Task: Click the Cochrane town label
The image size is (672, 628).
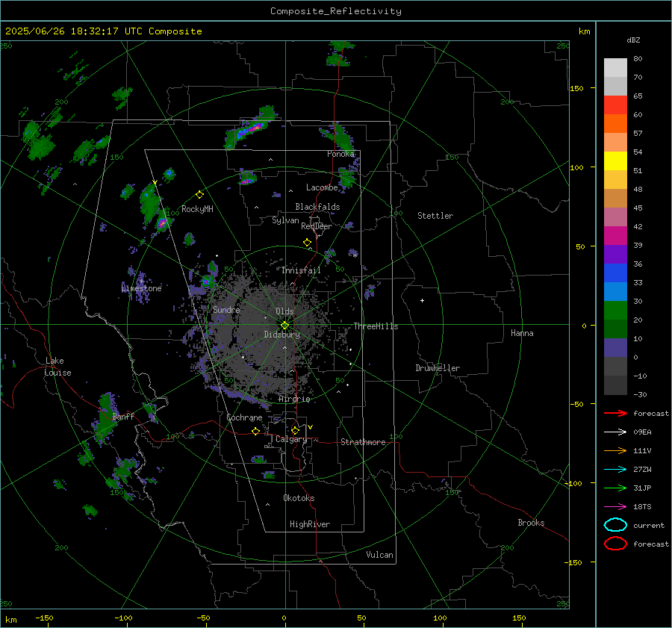Action: [244, 417]
